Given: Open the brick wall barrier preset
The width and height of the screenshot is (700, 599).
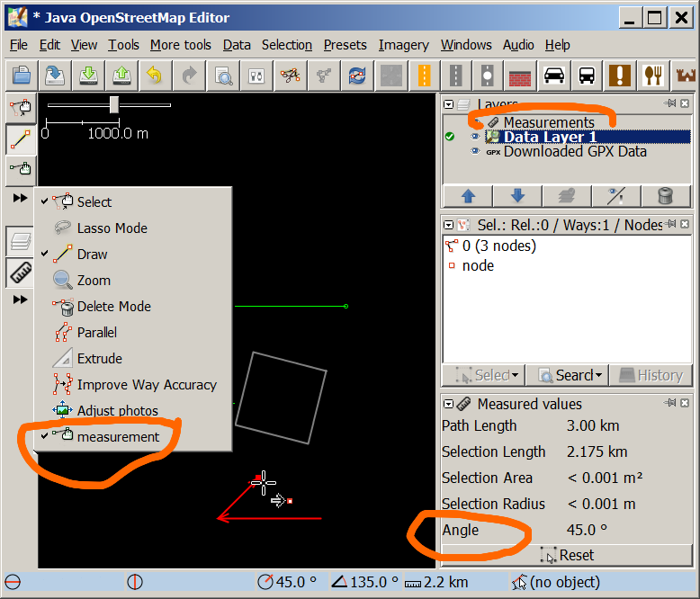Looking at the screenshot, I should [520, 76].
